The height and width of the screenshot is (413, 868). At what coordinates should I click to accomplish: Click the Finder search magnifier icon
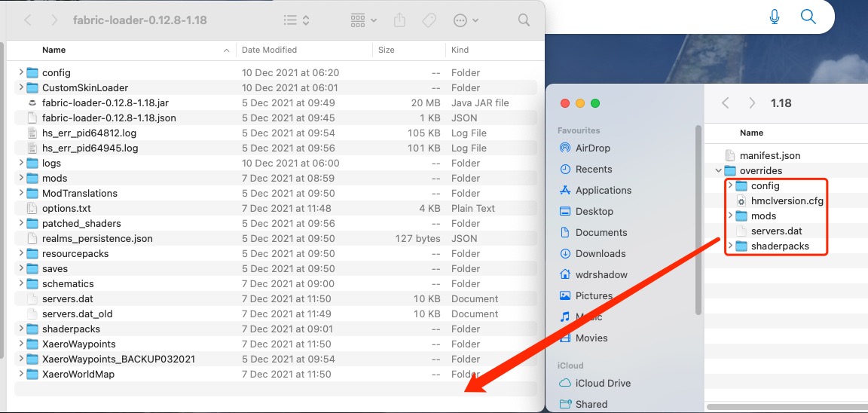tap(524, 20)
